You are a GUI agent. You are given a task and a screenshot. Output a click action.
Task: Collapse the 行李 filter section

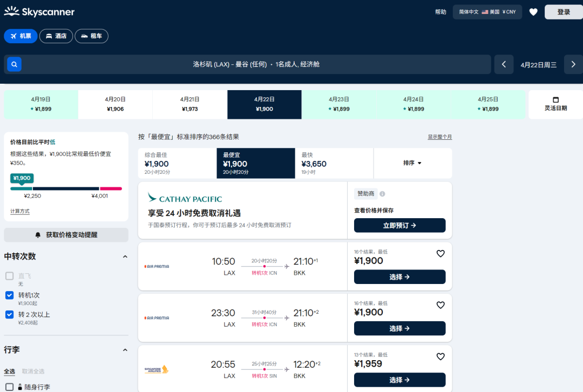[x=125, y=350]
